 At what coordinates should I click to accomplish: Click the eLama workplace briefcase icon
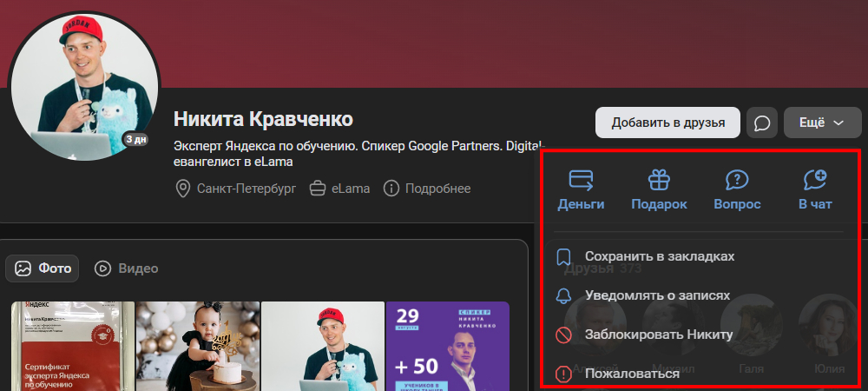point(318,188)
